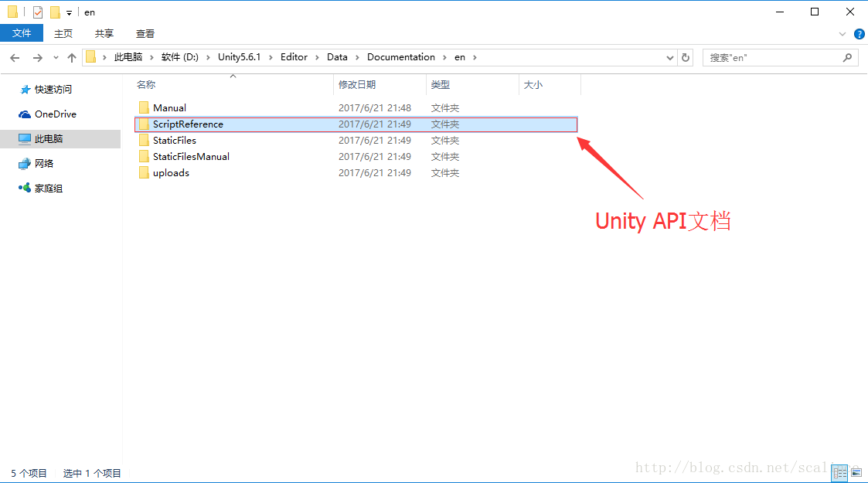868x483 pixels.
Task: Click 此电脑 in the address breadcrumb
Action: tap(128, 57)
